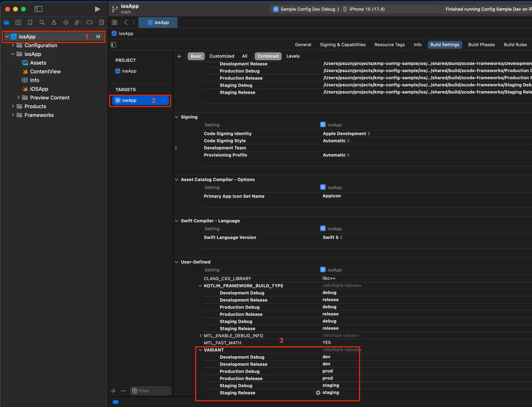
Task: Open the related items grid menu
Action: click(x=114, y=23)
